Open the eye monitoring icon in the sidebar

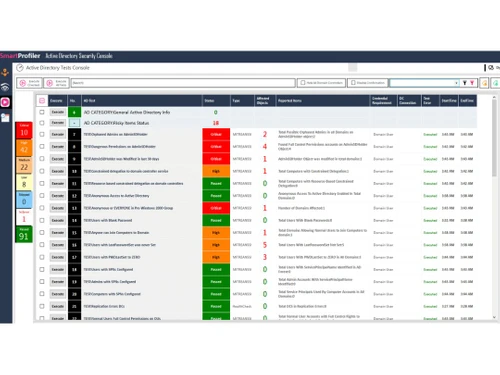point(5,87)
